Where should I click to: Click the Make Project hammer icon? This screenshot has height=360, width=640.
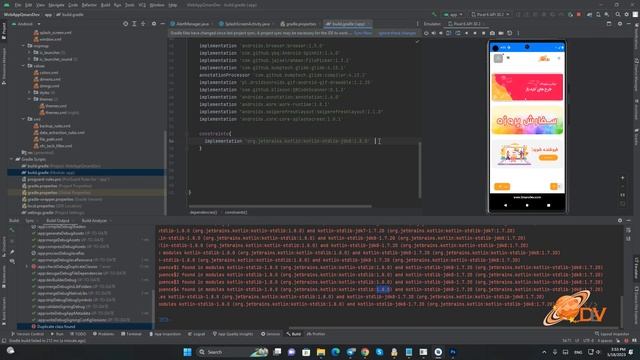pos(434,14)
